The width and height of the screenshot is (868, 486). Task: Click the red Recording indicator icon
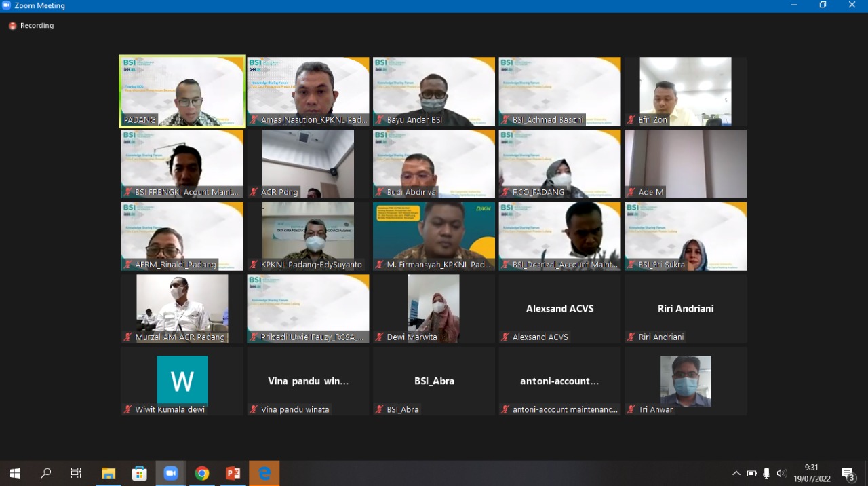point(12,26)
